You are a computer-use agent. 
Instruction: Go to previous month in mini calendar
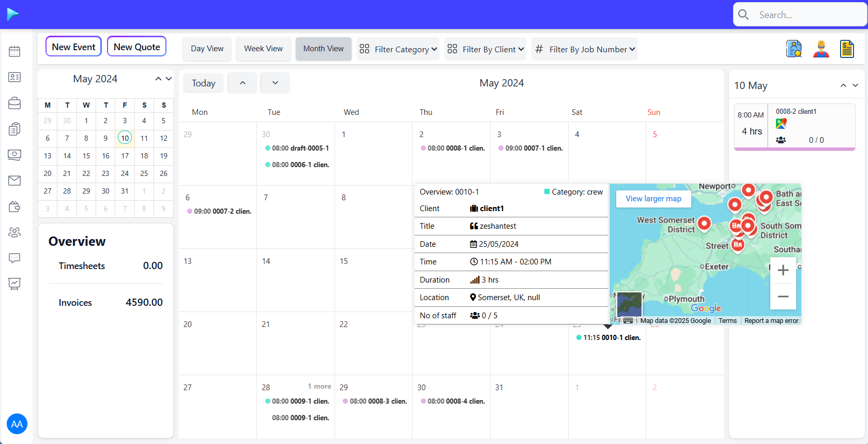tap(158, 79)
